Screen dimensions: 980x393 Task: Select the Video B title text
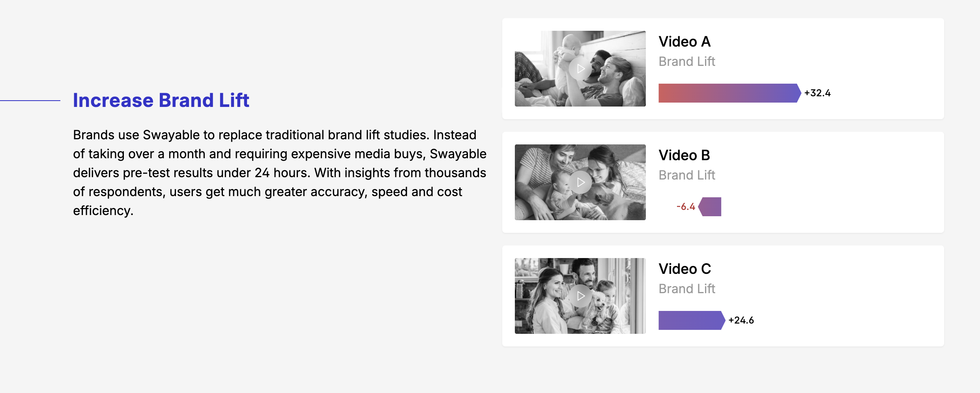684,155
